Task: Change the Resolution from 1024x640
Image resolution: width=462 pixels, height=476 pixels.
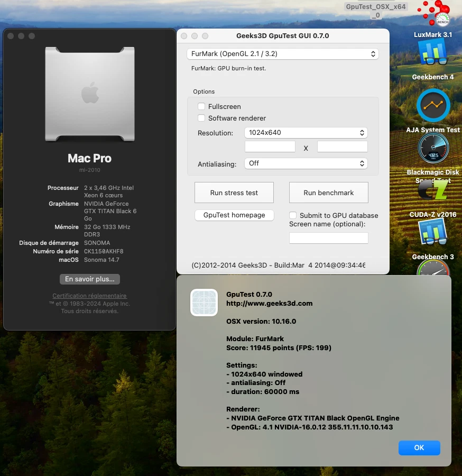Action: click(x=306, y=133)
